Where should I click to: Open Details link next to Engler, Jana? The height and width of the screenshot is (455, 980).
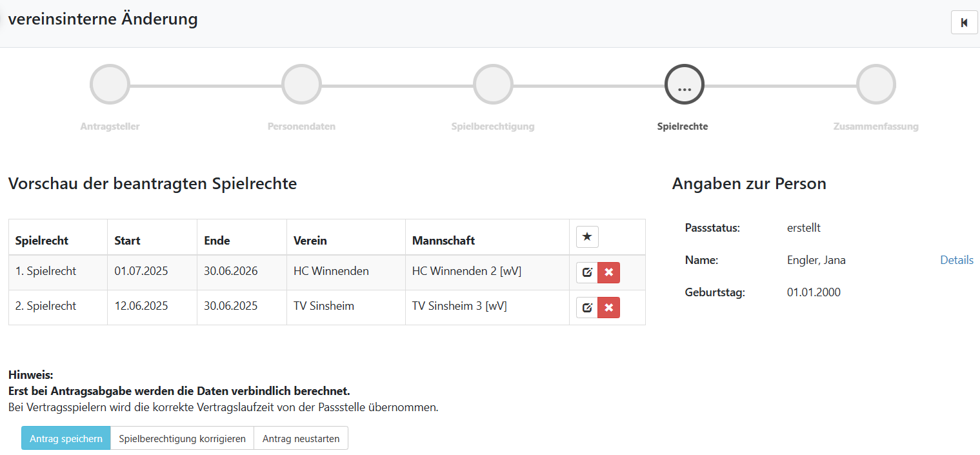(956, 260)
